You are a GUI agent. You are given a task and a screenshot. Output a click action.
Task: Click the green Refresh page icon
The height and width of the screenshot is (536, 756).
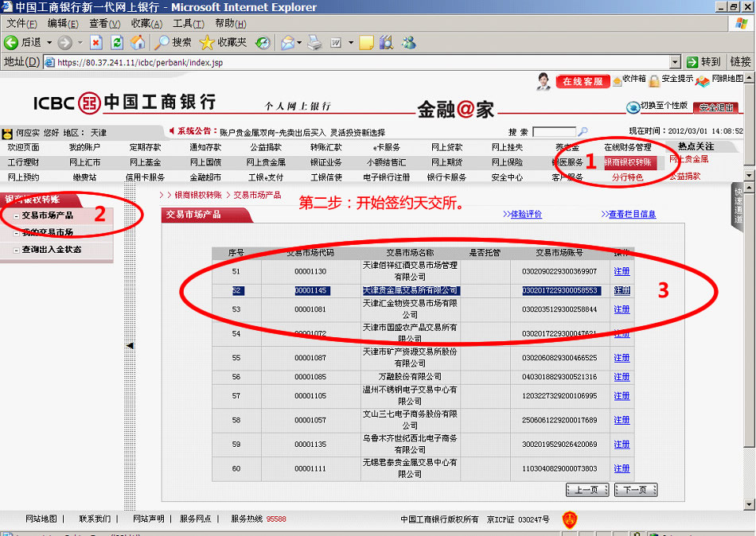pyautogui.click(x=117, y=43)
